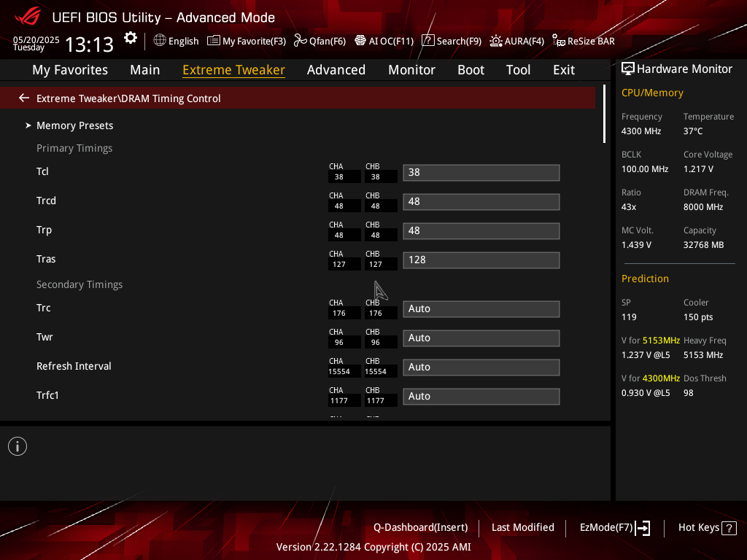Open settings via the gear icon

tap(131, 38)
